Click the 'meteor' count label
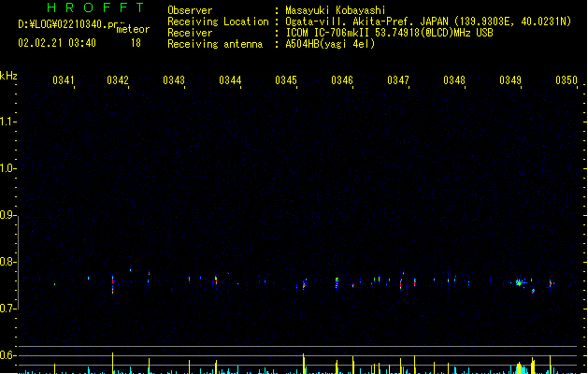 coord(133,29)
